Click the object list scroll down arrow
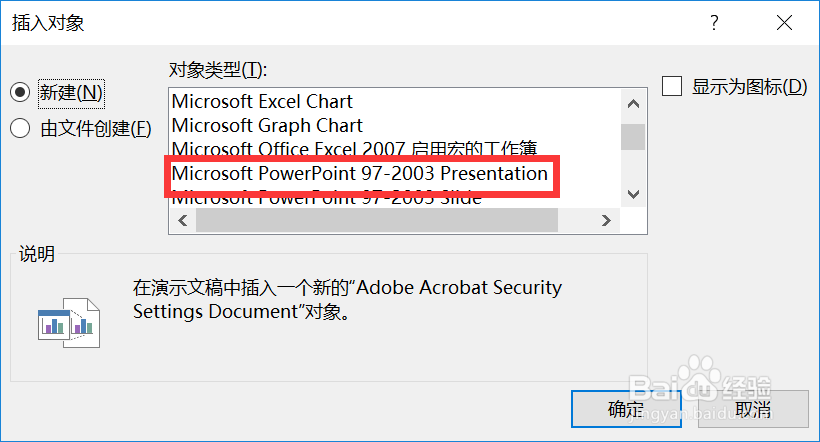This screenshot has height=442, width=820. click(633, 194)
